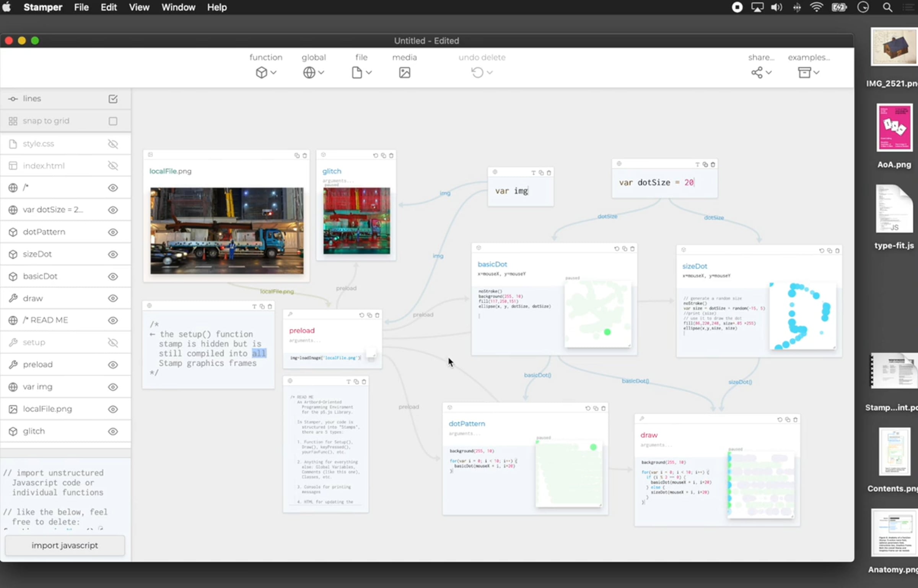This screenshot has width=918, height=588.
Task: Select glitch in the sidebar list
Action: [x=65, y=431]
